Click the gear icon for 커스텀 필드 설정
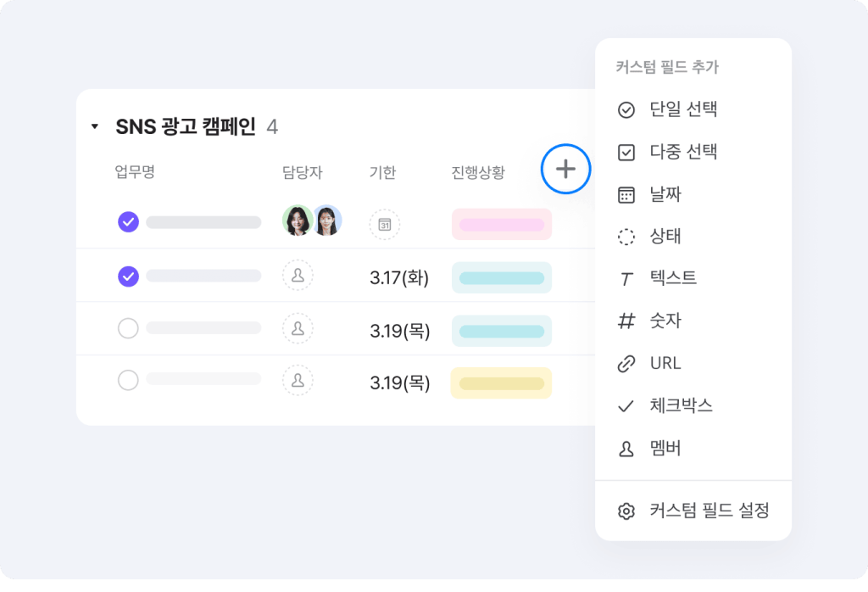Screen dimensions: 868x592 click(626, 511)
